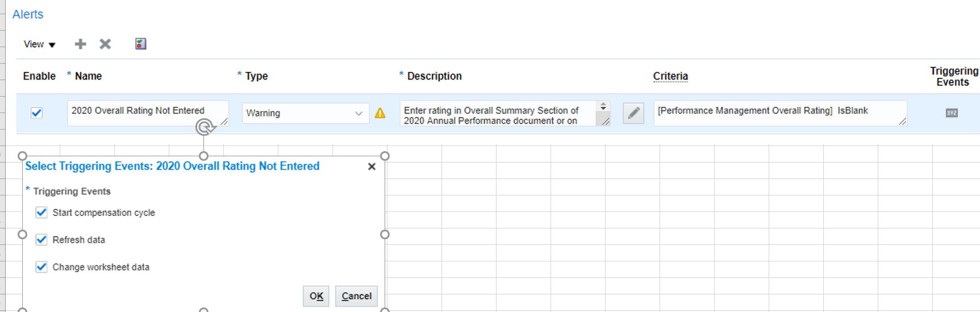Click the Description column header
The height and width of the screenshot is (312, 980).
[434, 76]
